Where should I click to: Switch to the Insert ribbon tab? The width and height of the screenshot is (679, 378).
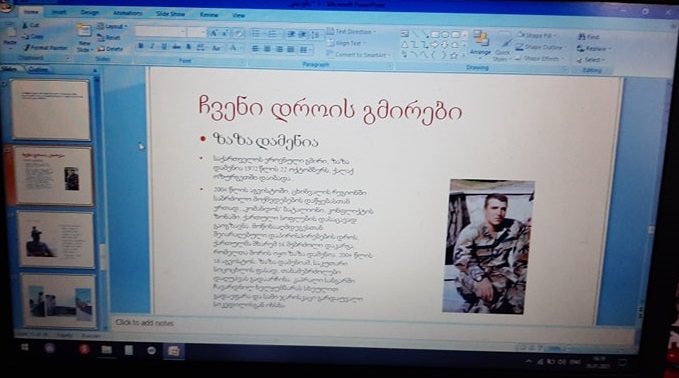[59, 13]
